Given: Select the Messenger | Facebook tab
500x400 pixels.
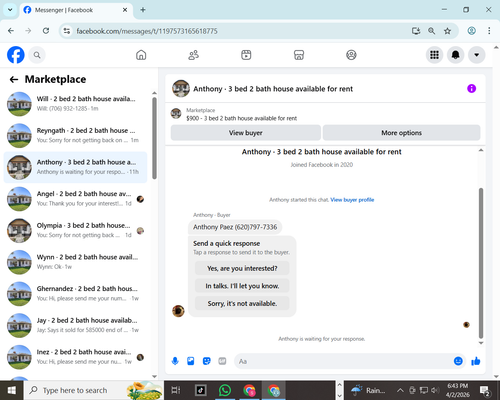Looking at the screenshot, I should (x=76, y=10).
